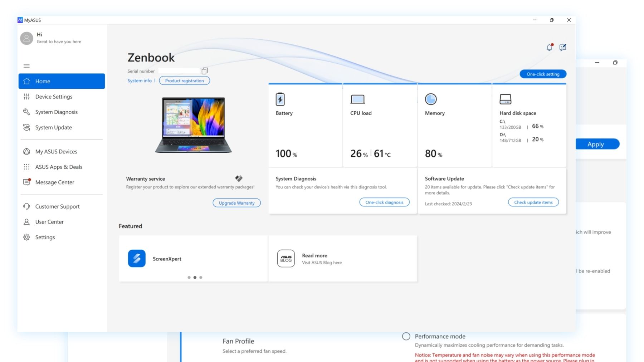Select the Performance mode radio button
This screenshot has height=362, width=644.
coord(406,336)
